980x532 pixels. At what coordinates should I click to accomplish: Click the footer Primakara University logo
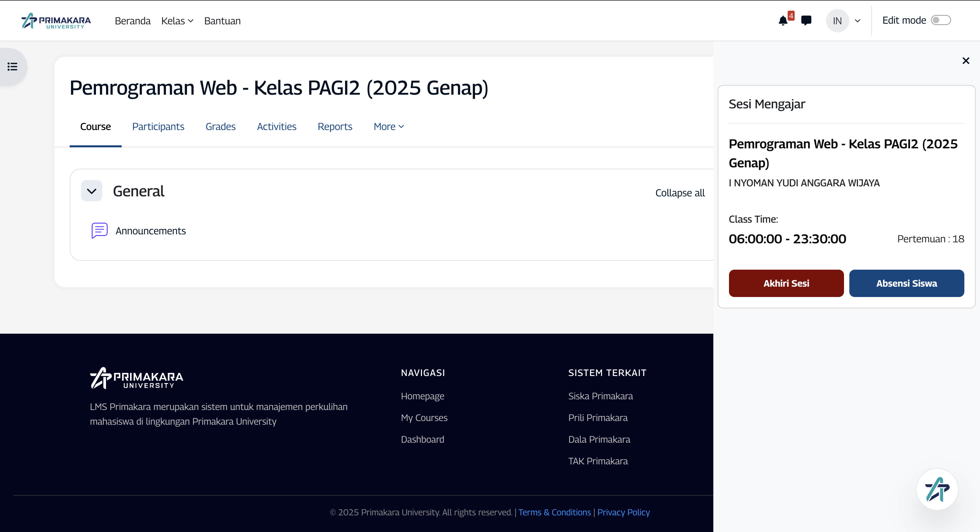(137, 378)
